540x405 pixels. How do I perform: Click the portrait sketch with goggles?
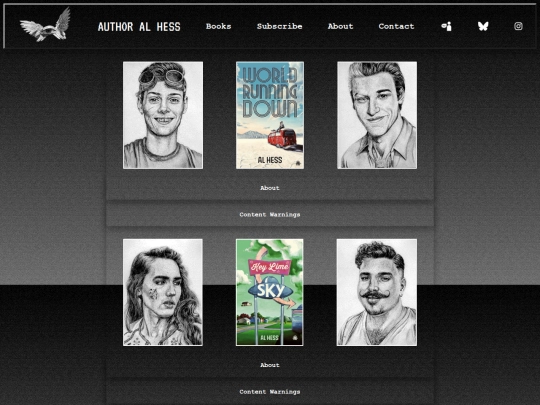pos(163,115)
